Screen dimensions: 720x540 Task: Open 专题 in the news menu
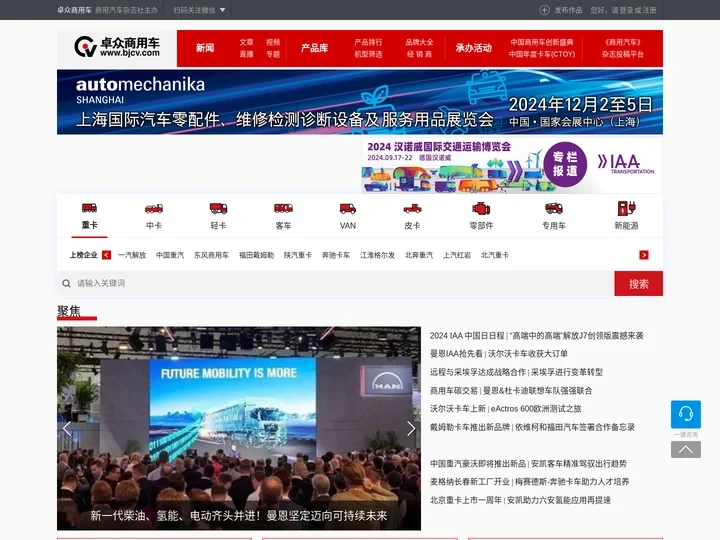(273, 54)
